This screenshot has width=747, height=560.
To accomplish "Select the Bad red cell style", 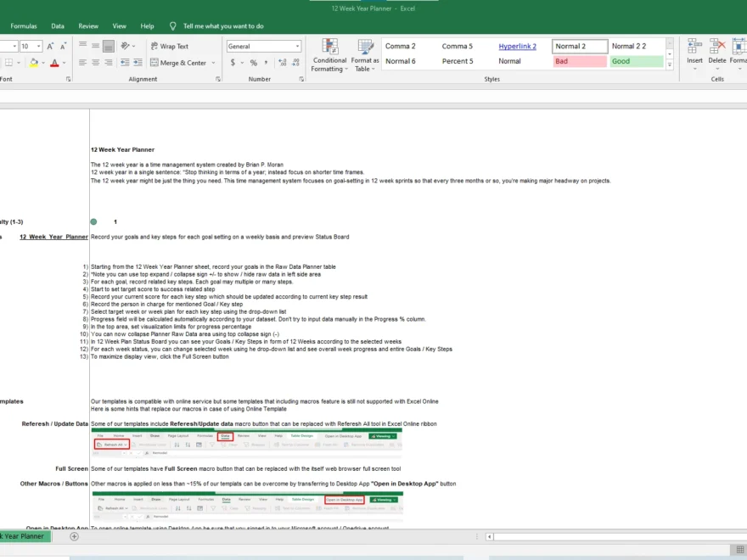I will 580,61.
